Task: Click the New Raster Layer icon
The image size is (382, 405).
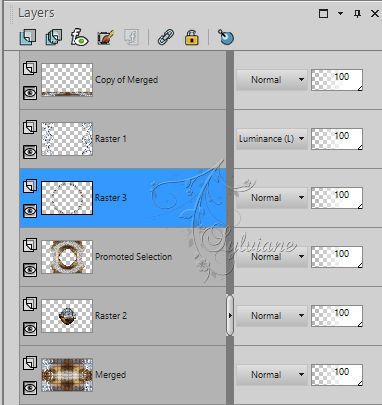Action: pyautogui.click(x=28, y=37)
